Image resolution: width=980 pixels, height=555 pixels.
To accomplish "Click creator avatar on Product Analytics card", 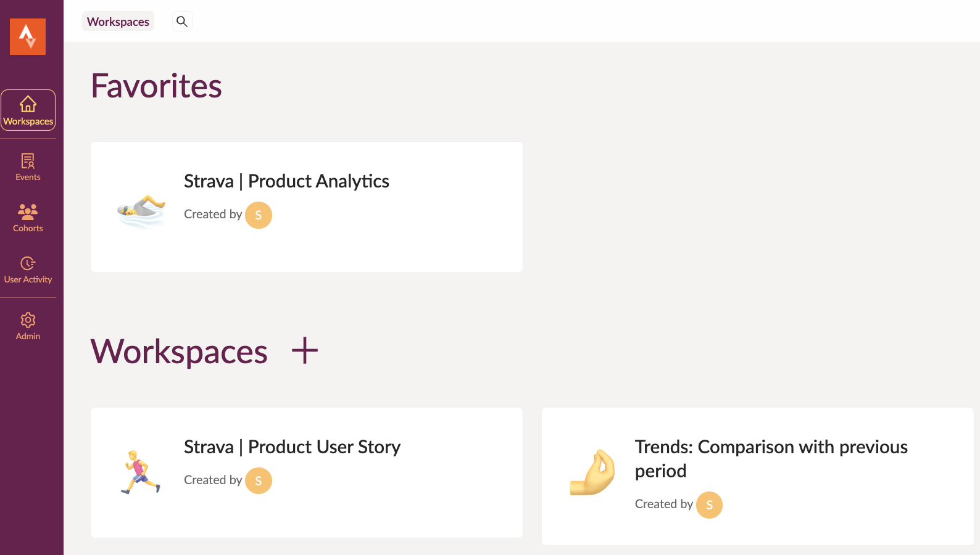I will (x=259, y=215).
